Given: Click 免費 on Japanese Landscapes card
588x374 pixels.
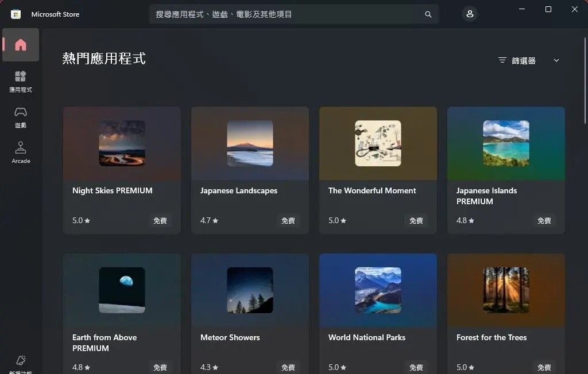Looking at the screenshot, I should click(288, 220).
